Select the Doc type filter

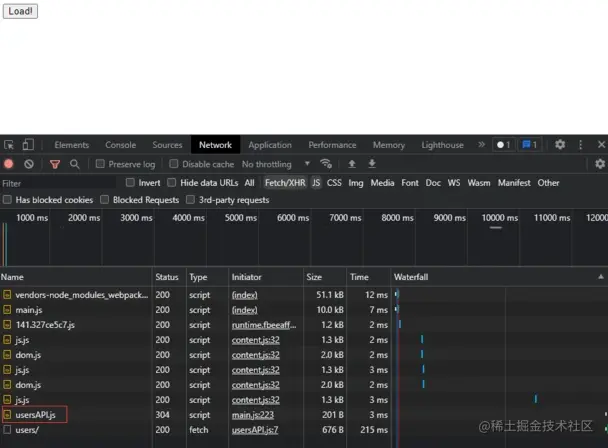click(x=433, y=183)
